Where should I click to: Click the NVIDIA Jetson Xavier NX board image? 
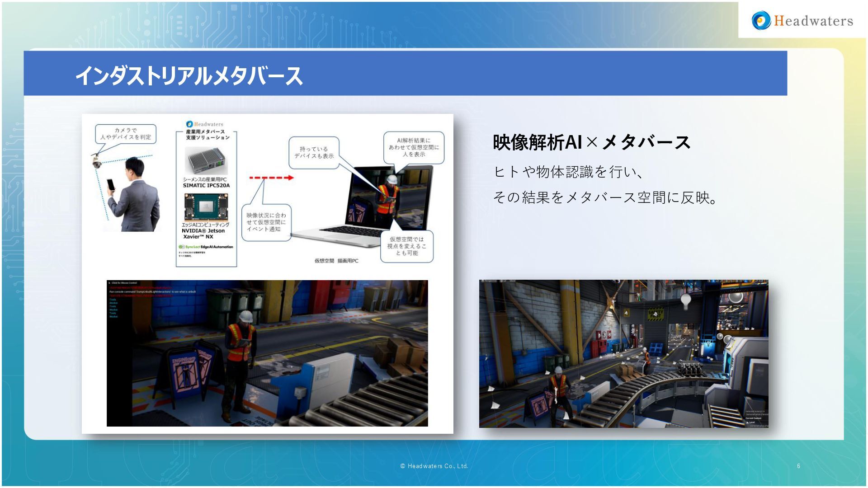pyautogui.click(x=206, y=207)
